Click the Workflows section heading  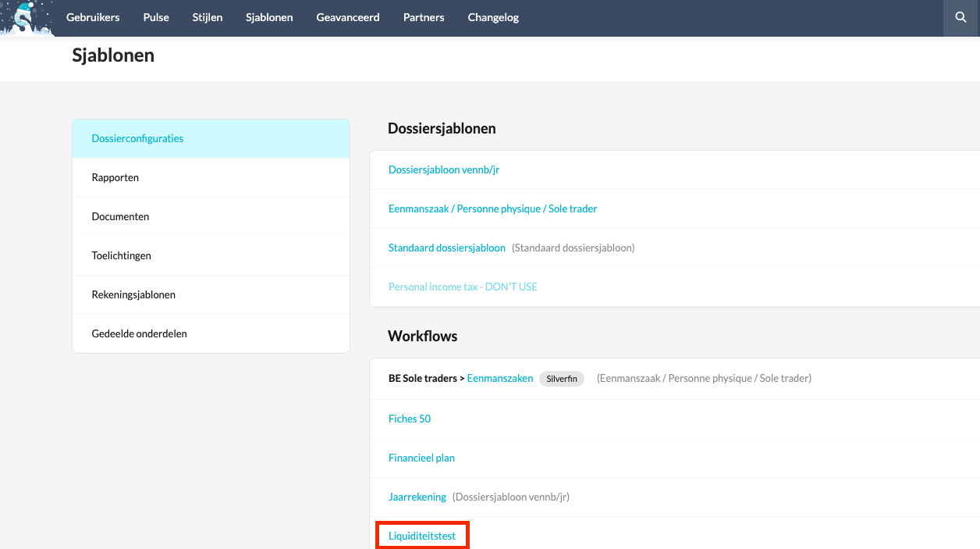click(423, 336)
